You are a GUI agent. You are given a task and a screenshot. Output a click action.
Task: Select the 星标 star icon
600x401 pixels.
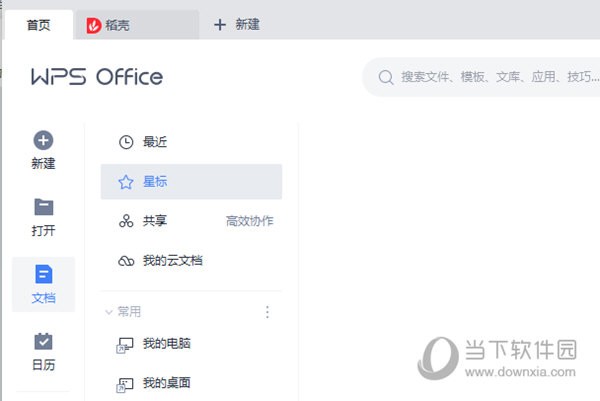pyautogui.click(x=126, y=182)
